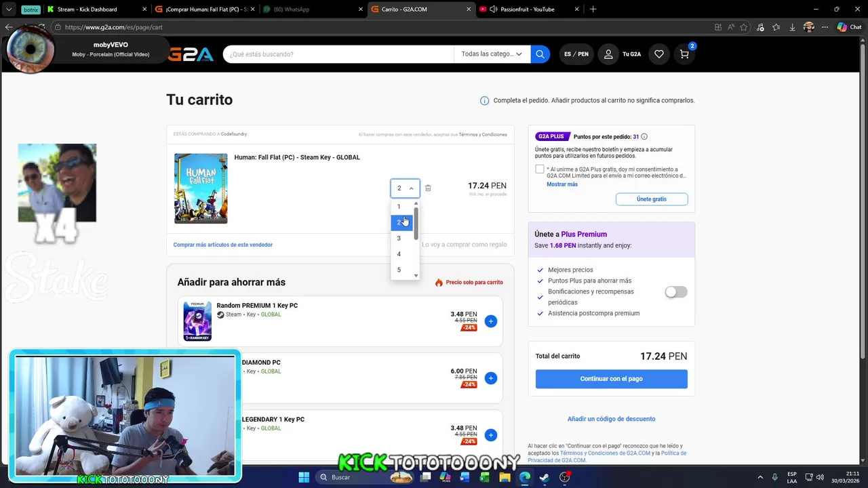Image resolution: width=868 pixels, height=488 pixels.
Task: Open Human Fall Flat cover thumbnail
Action: pos(201,188)
